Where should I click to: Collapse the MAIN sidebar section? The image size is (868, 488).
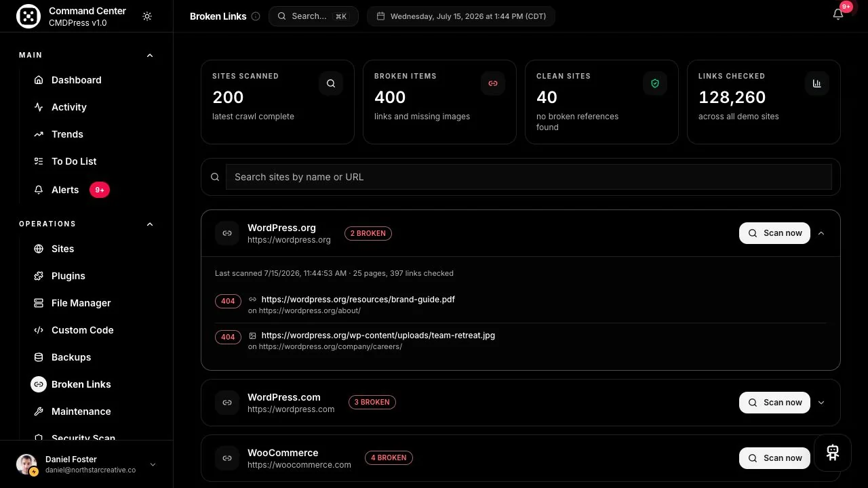150,56
